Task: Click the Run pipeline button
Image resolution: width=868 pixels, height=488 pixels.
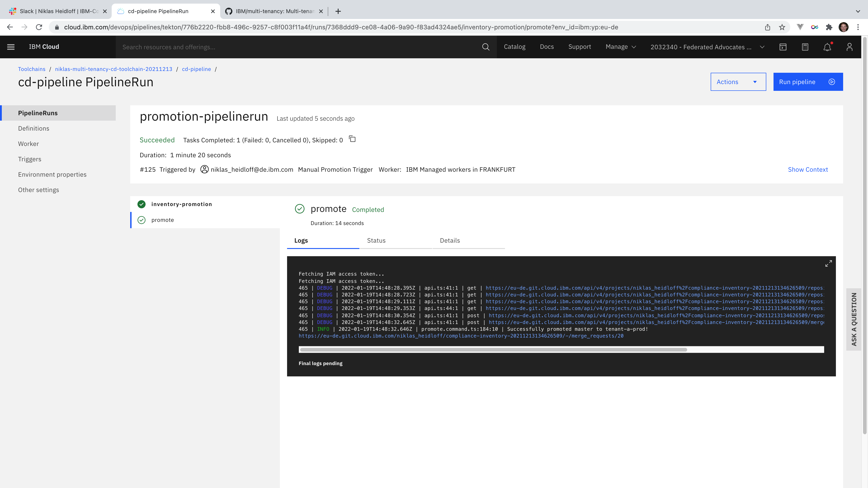Action: (808, 82)
